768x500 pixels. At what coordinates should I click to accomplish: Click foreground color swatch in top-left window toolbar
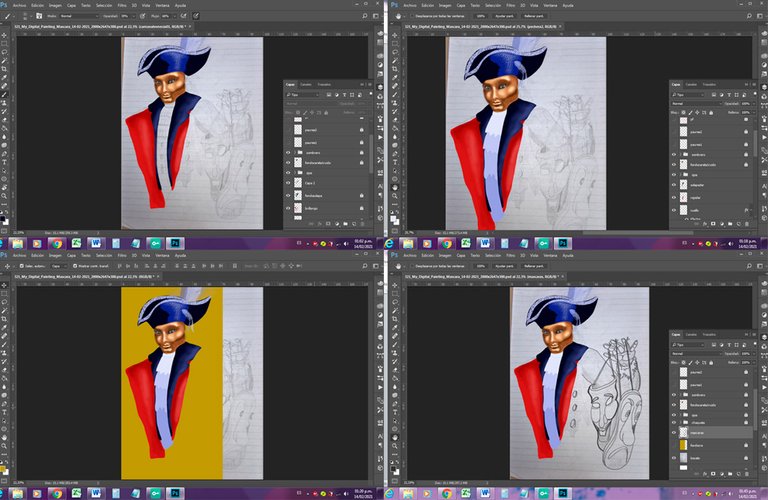[x=2, y=217]
